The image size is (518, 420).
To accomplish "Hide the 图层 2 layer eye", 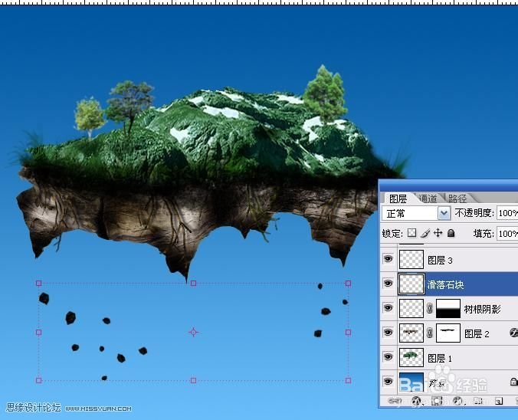I will click(x=388, y=333).
